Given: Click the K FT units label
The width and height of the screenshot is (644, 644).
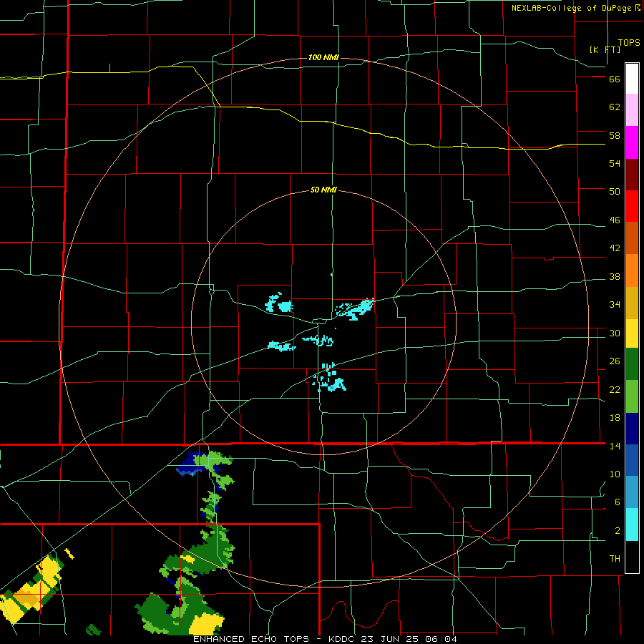Looking at the screenshot, I should click(x=605, y=49).
